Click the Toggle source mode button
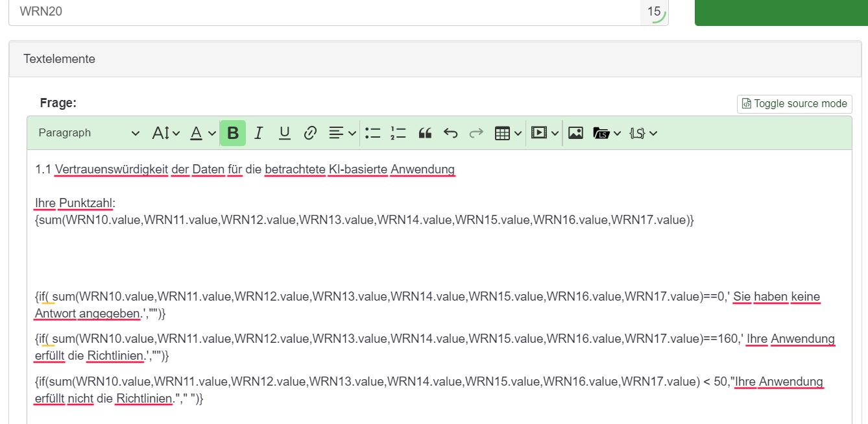Viewport: 868px width, 424px height. 794,104
